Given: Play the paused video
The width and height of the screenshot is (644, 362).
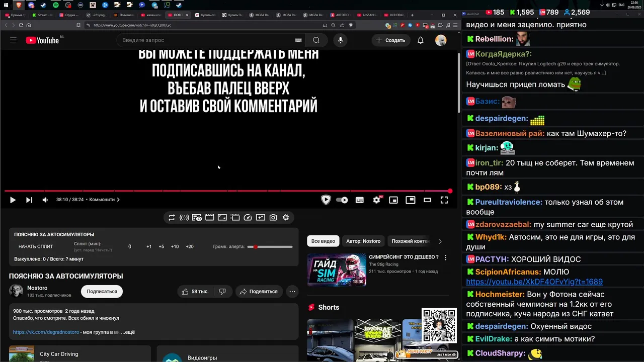Looking at the screenshot, I should tap(13, 200).
